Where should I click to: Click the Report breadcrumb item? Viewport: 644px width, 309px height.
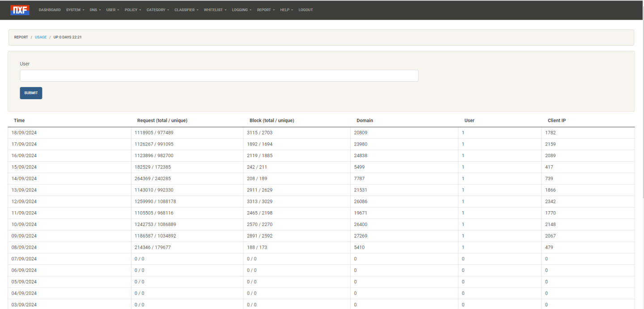[x=21, y=37]
